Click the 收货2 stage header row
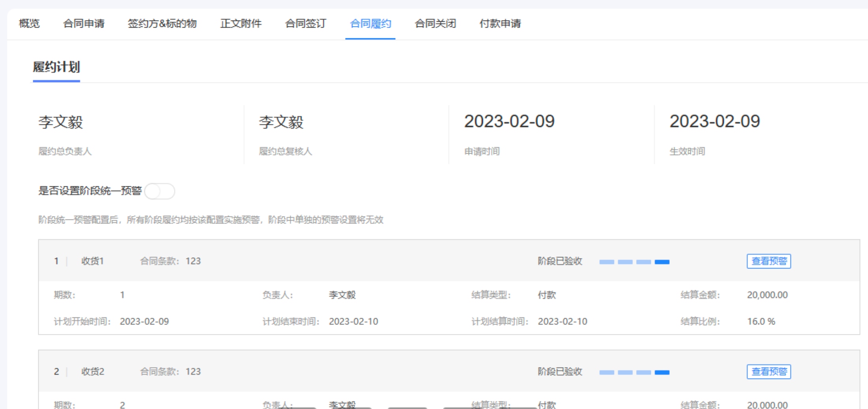The image size is (868, 409). click(449, 371)
